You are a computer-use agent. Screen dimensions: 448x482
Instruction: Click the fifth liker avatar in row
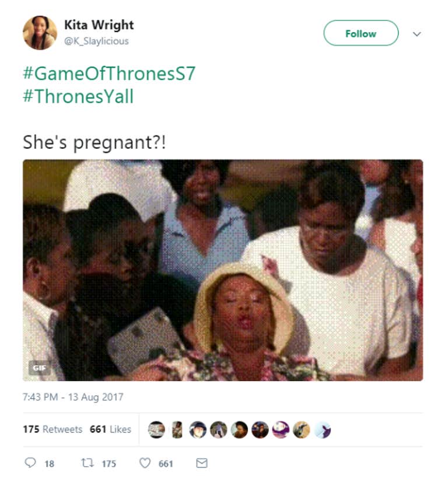pos(239,429)
